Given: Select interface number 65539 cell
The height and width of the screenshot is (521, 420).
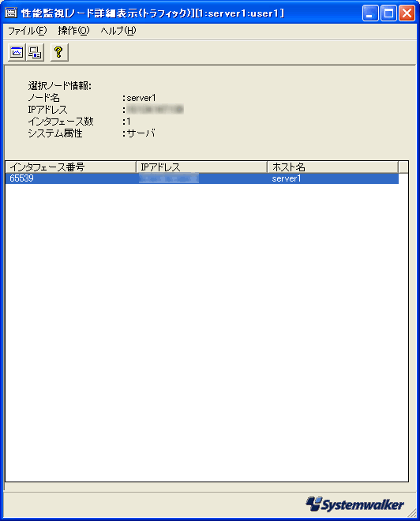Looking at the screenshot, I should (21, 178).
